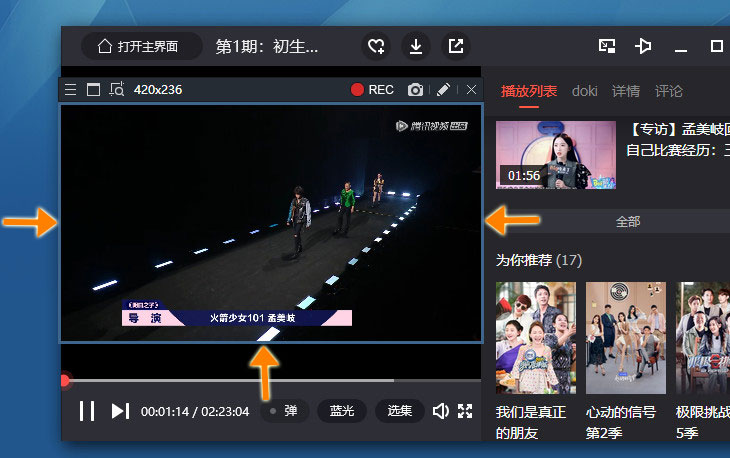Switch to the 评论 tab
The image size is (730, 458).
tap(669, 91)
